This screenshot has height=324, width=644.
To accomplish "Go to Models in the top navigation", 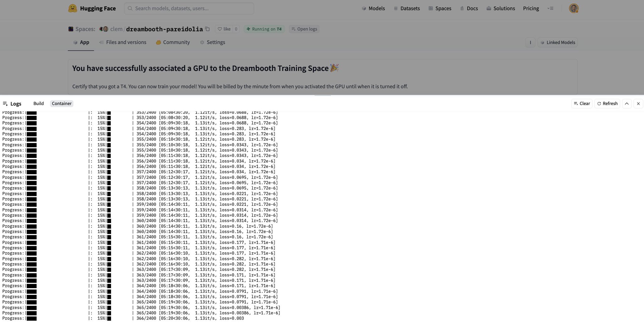I will (373, 8).
